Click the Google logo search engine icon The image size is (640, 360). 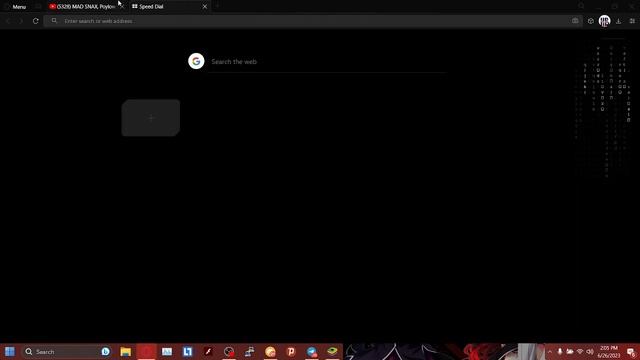click(196, 61)
